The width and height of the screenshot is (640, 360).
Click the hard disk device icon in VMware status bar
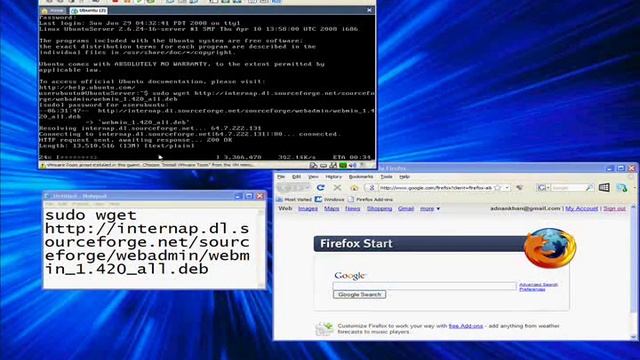pyautogui.click(x=313, y=165)
